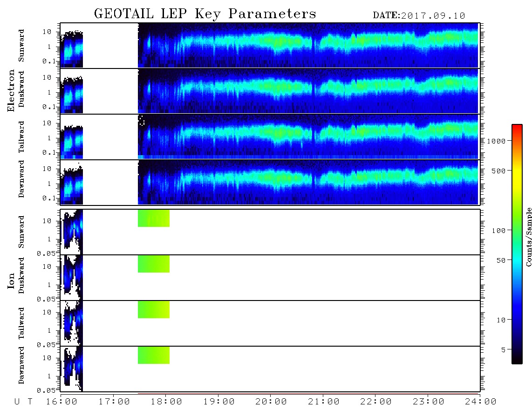This screenshot has width=532, height=410.
Task: Click the "50" colorbar tick label
Action: point(501,260)
